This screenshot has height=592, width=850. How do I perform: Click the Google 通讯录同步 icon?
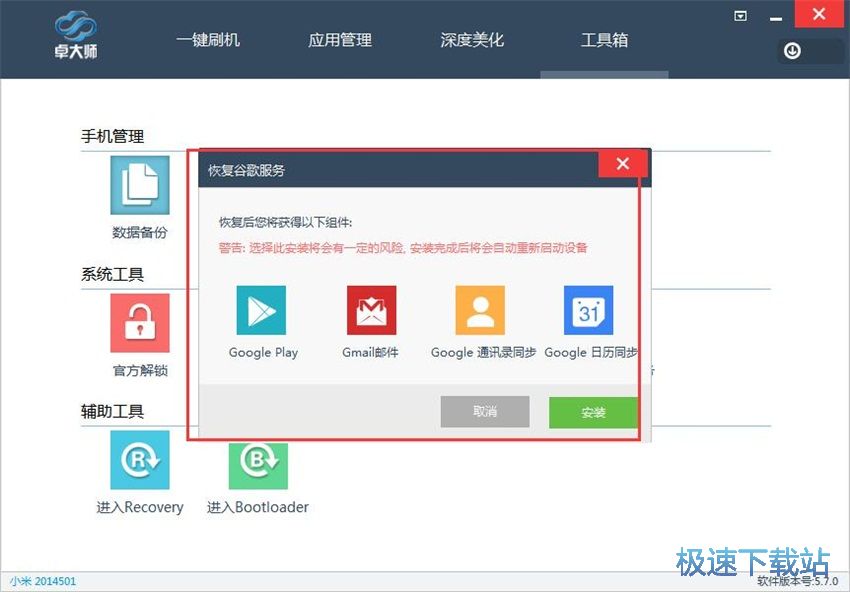480,310
